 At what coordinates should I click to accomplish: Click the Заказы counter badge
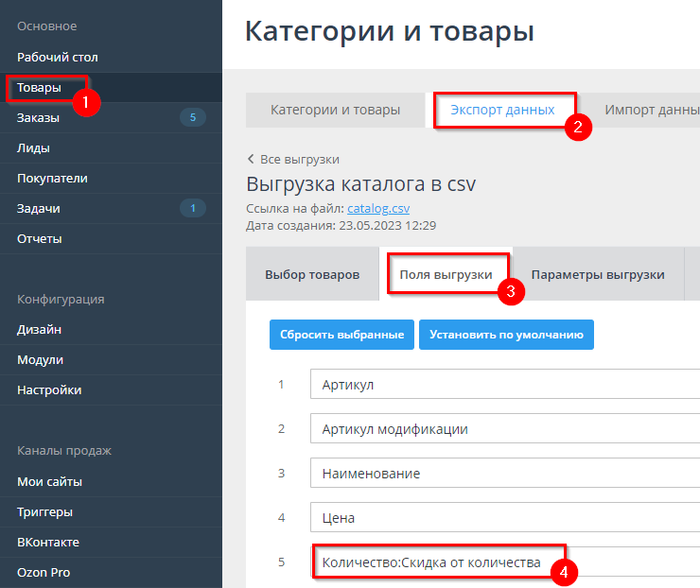coord(192,118)
